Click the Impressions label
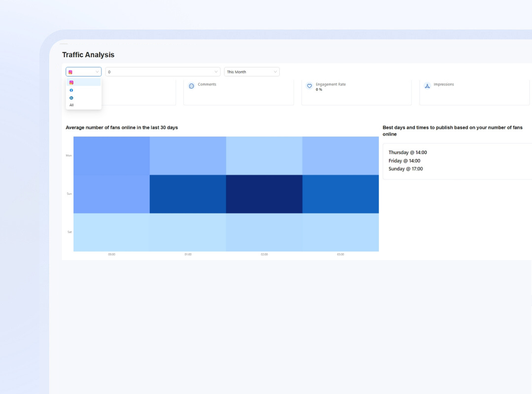The height and width of the screenshot is (394, 532). (444, 85)
